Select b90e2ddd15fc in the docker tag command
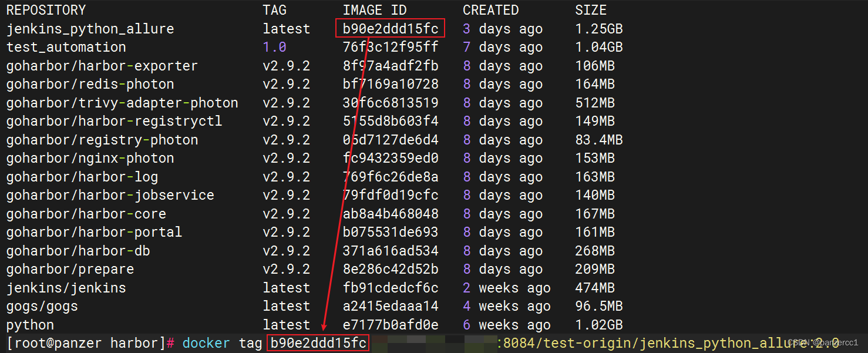The height and width of the screenshot is (353, 868). tap(318, 343)
